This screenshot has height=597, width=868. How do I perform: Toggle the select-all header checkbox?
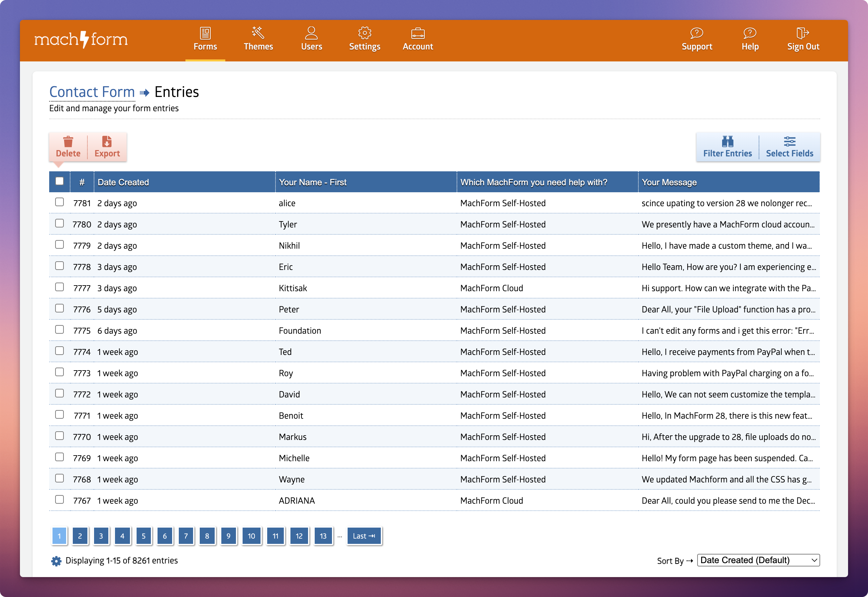click(59, 181)
